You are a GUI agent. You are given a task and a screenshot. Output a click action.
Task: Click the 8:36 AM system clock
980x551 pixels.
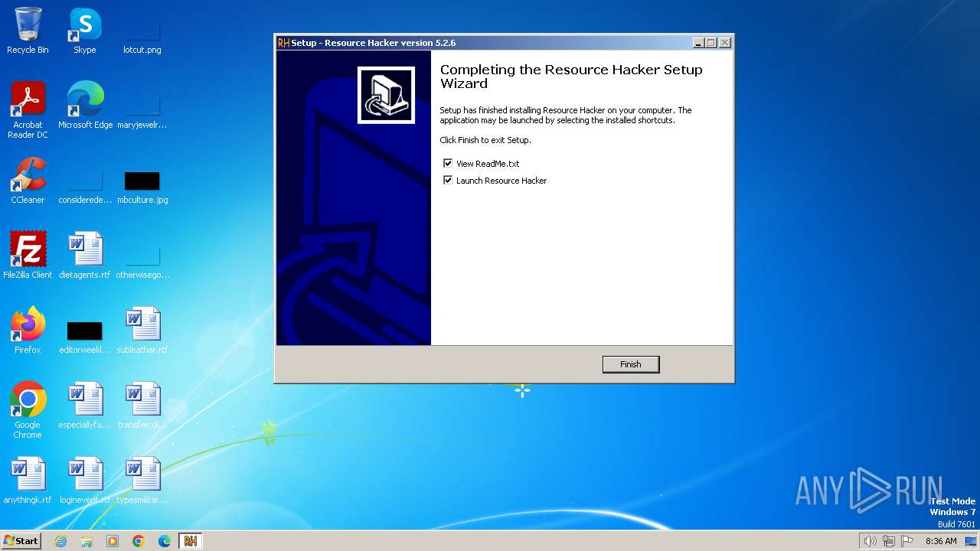point(941,541)
